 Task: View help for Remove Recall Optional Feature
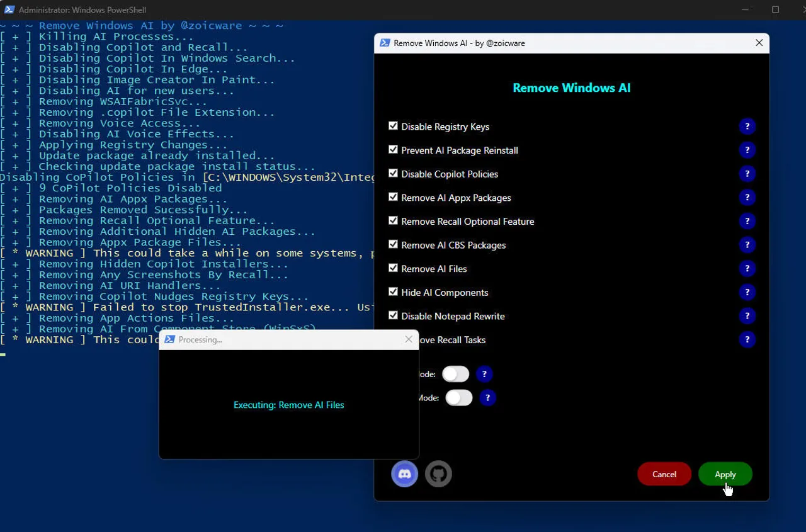tap(747, 221)
